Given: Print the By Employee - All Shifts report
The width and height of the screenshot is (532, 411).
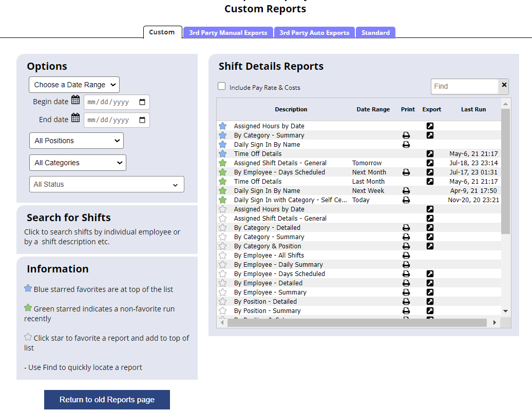Looking at the screenshot, I should (x=406, y=256).
